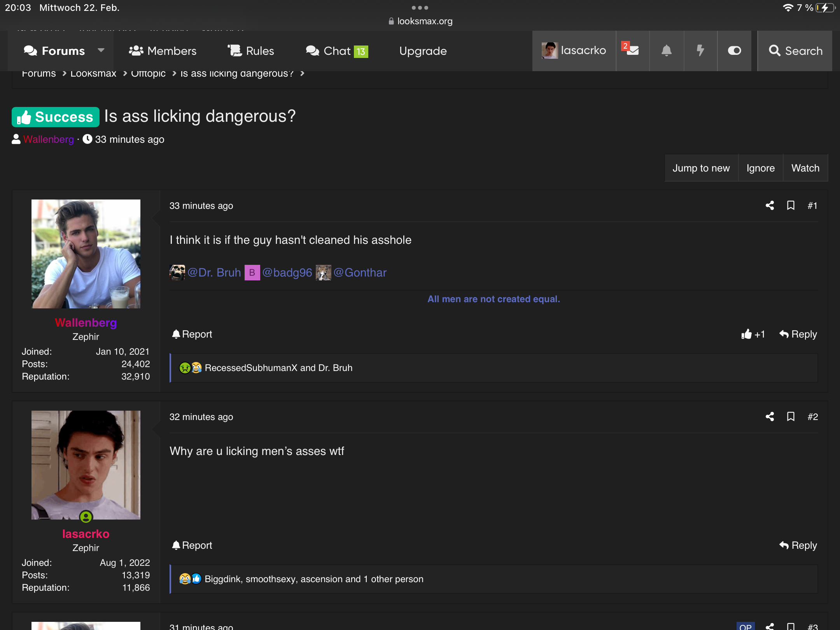Screen dimensions: 840x630
Task: Open the three-dot multitasking menu at top
Action: tap(420, 8)
